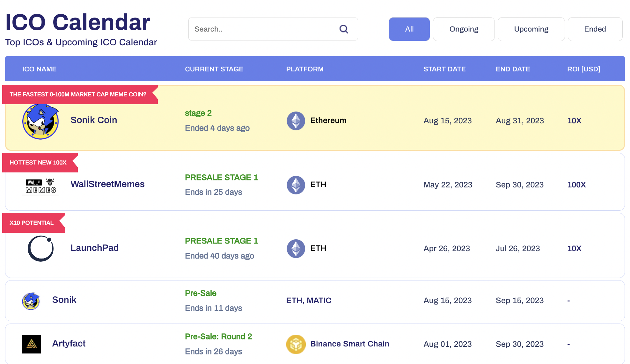Click 100X ROI value for WallStreetMemes

coord(576,185)
